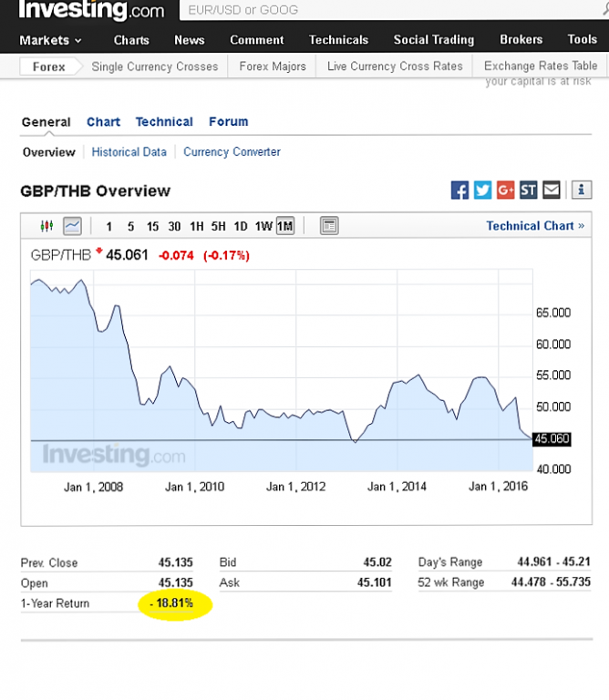609x700 pixels.
Task: Share the page on StockTwits
Action: [529, 190]
